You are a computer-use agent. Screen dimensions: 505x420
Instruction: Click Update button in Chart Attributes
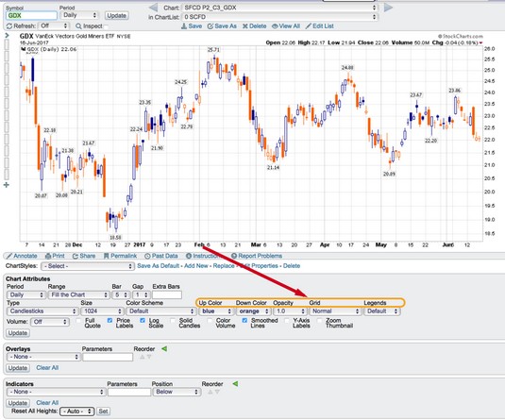[x=18, y=333]
